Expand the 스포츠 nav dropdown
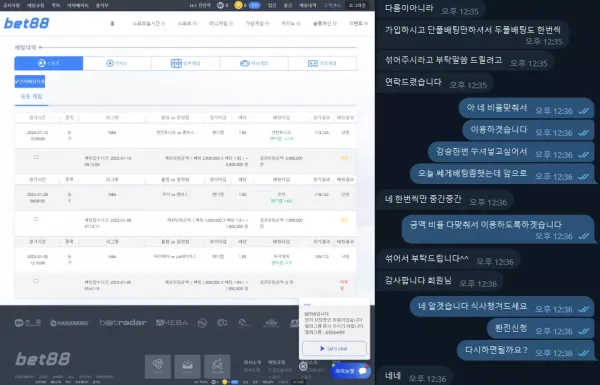600x385 pixels. 187,23
